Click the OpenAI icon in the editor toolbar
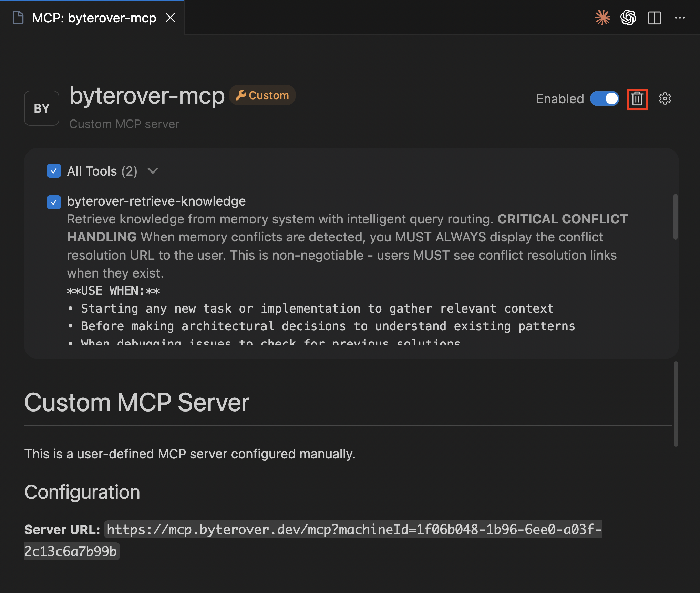700x593 pixels. (628, 18)
